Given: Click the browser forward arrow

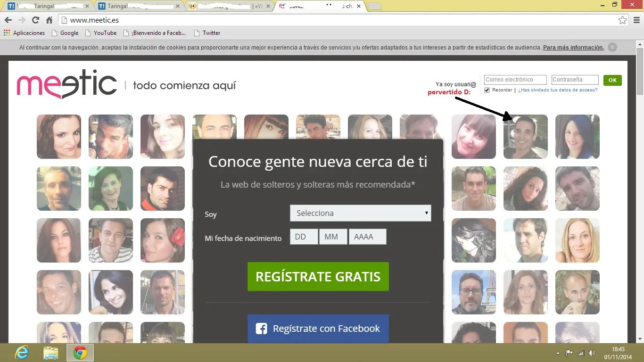Looking at the screenshot, I should coord(22,20).
